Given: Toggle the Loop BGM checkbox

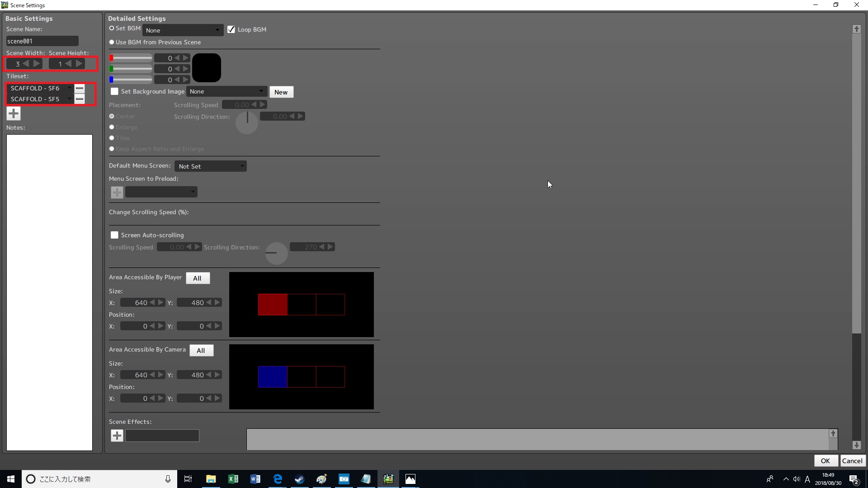Looking at the screenshot, I should point(231,29).
